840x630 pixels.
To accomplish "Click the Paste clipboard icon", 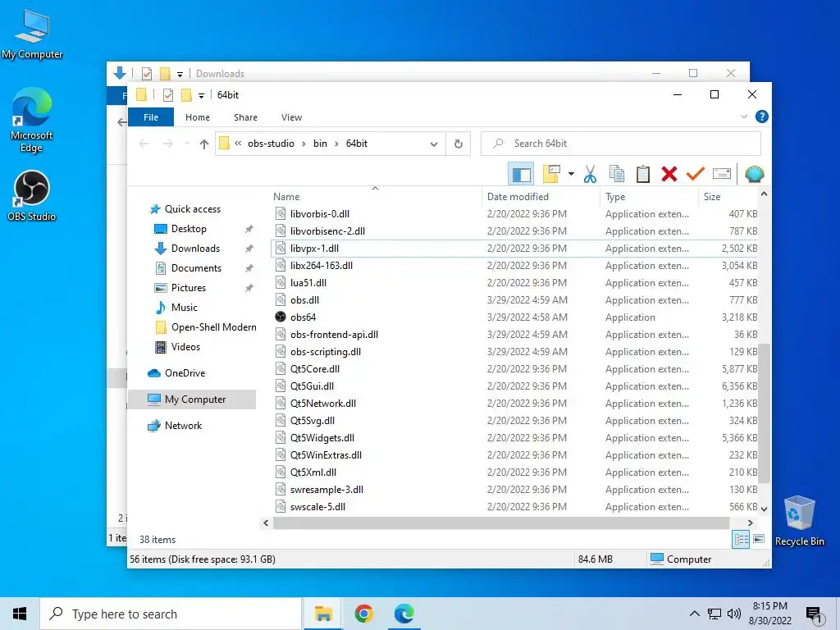I will [643, 174].
